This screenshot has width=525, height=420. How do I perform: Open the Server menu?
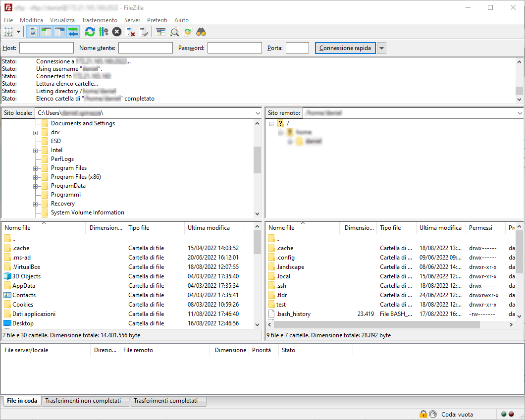(132, 20)
